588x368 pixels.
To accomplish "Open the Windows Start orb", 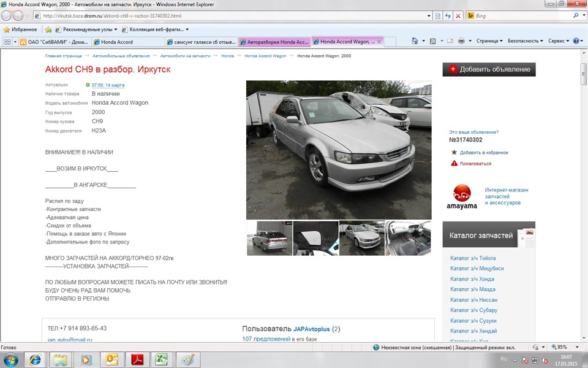I will pos(10,360).
